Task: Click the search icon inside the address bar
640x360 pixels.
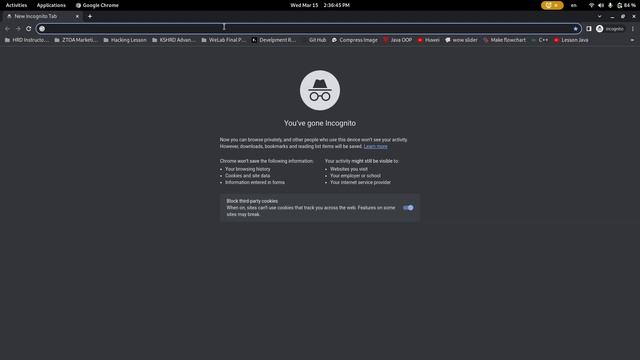Action: [42, 29]
